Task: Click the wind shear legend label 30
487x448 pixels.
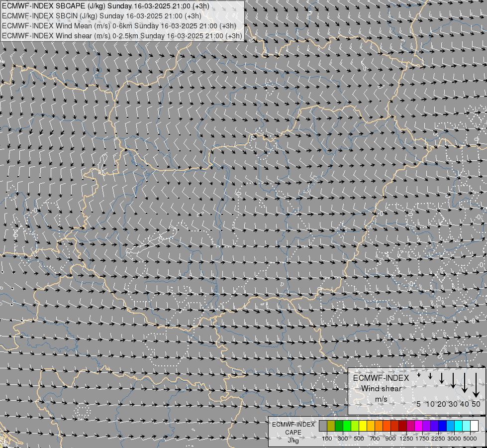Action: [x=453, y=404]
